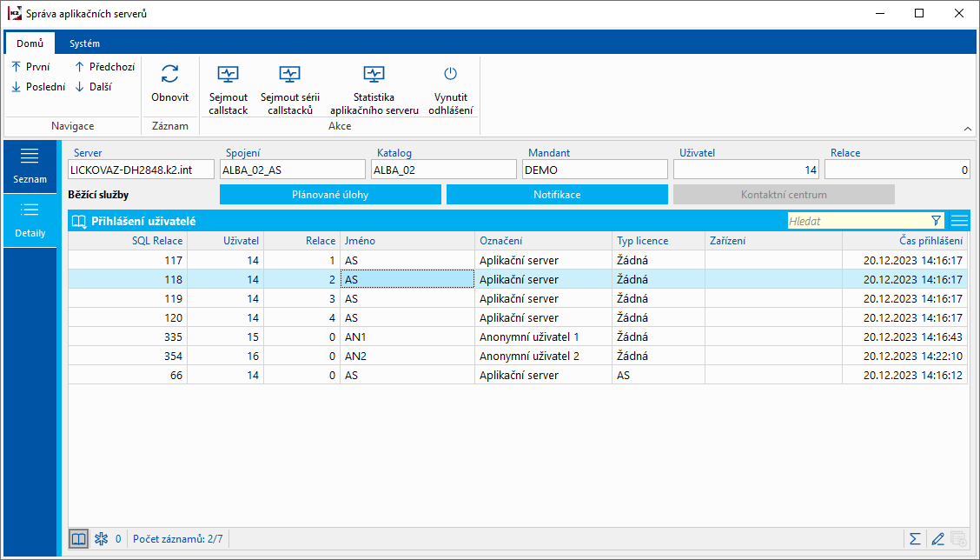Switch to the Detaily sidebar view

(30, 219)
